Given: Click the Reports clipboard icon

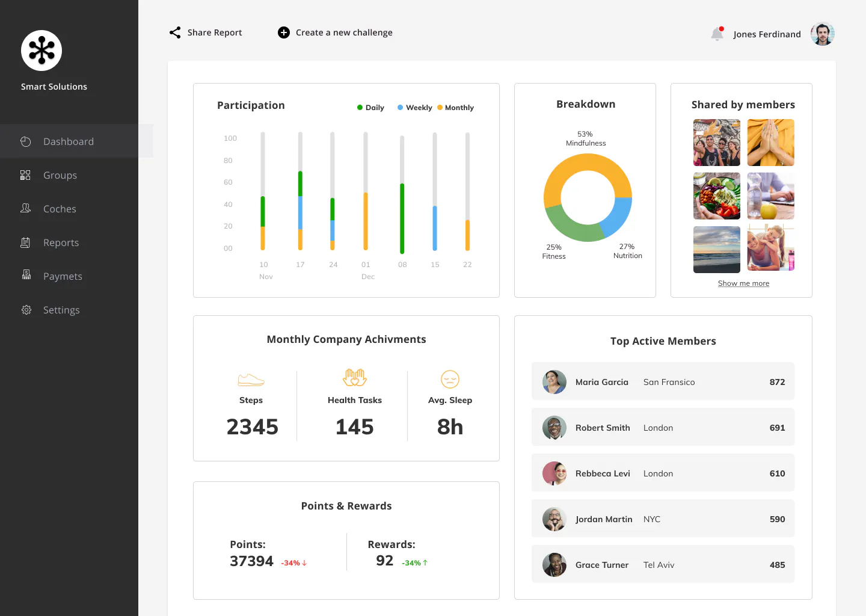Looking at the screenshot, I should point(25,242).
